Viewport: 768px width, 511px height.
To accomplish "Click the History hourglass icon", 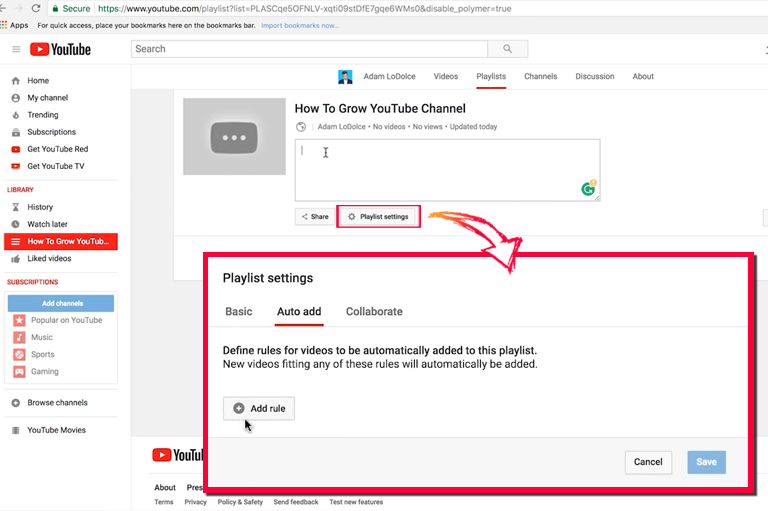I will click(16, 207).
